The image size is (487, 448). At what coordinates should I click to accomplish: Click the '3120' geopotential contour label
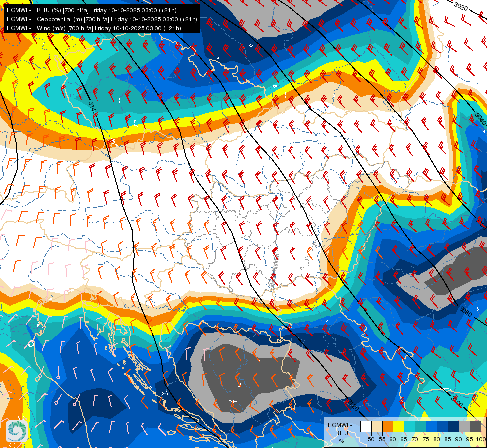[353, 405]
